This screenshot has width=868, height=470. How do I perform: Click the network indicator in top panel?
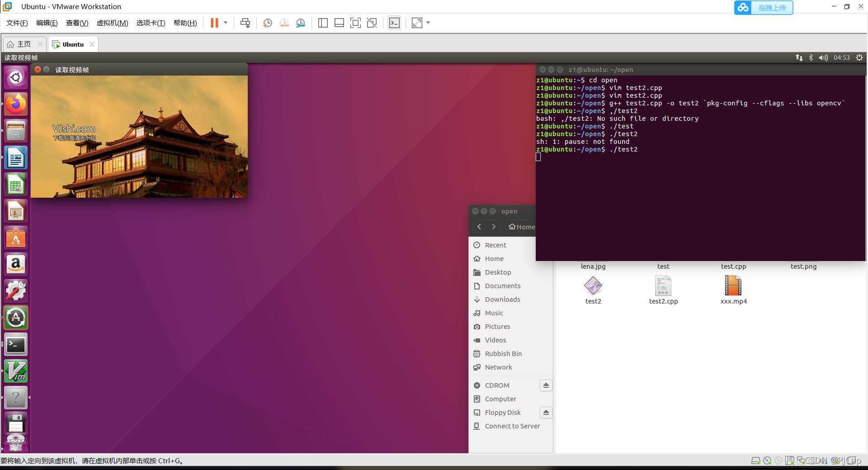pos(799,57)
